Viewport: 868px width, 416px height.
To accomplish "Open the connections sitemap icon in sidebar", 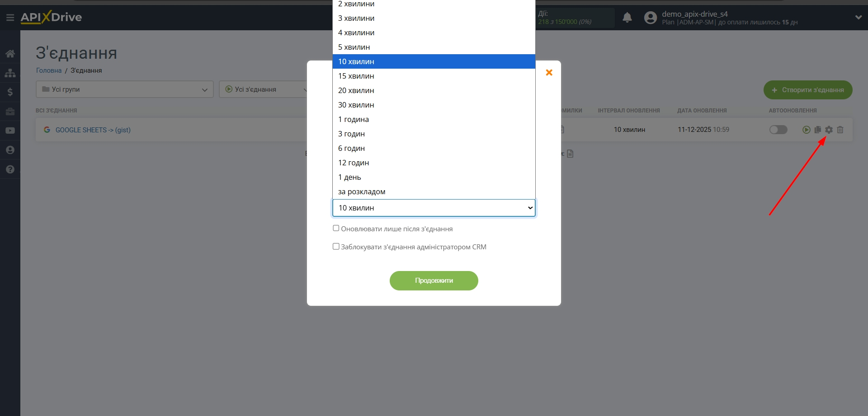I will (x=10, y=73).
